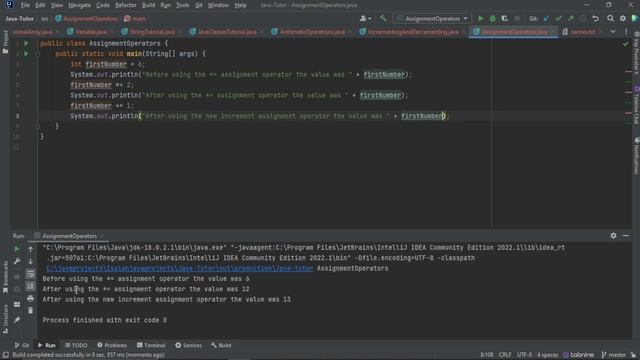Open Search Everywhere magnifier icon

610,19
